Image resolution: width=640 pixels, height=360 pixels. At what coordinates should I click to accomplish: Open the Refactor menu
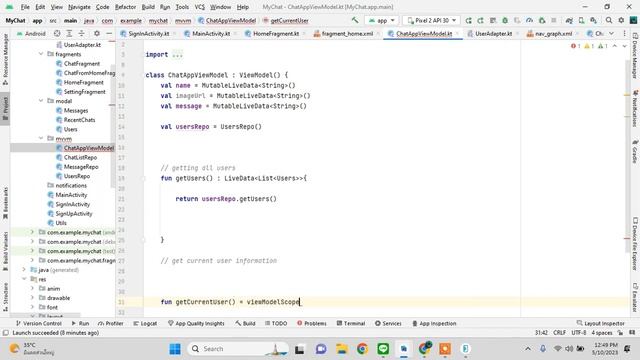coord(125,7)
